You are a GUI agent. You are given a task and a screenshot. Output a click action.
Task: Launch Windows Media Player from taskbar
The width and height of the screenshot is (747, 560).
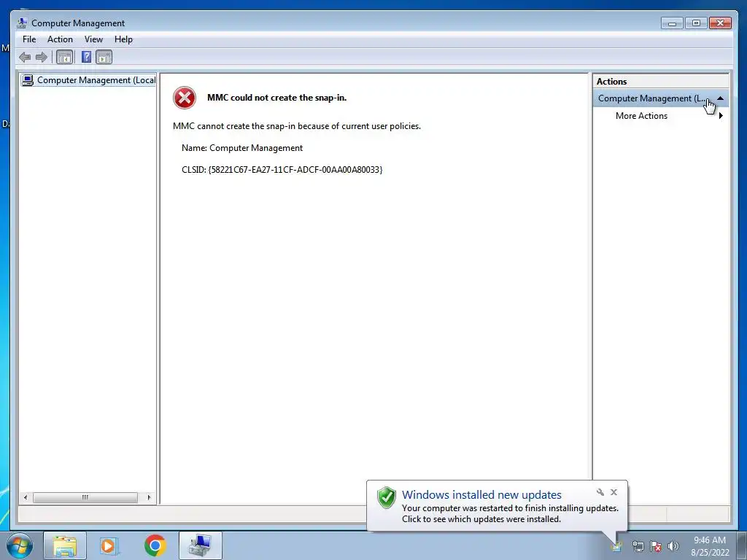(109, 545)
